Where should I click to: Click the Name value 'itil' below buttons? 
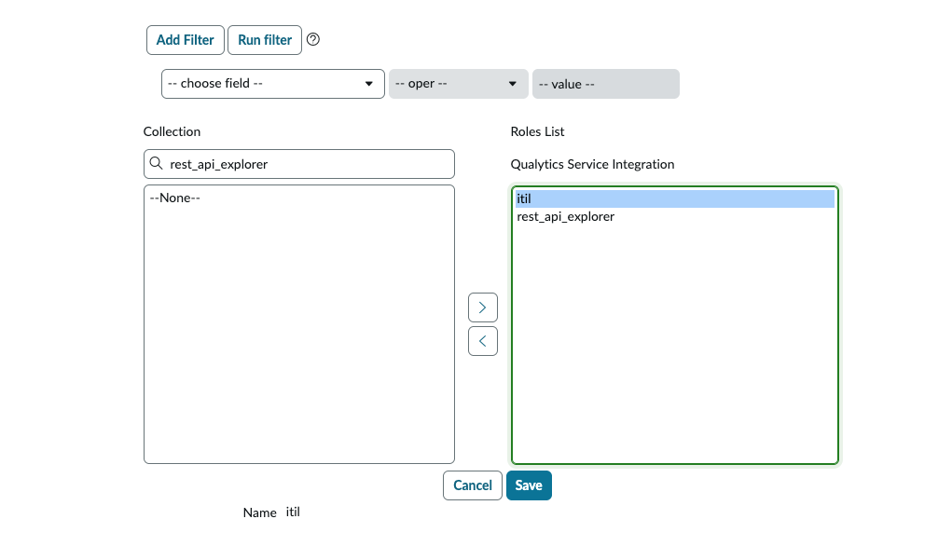tap(293, 512)
